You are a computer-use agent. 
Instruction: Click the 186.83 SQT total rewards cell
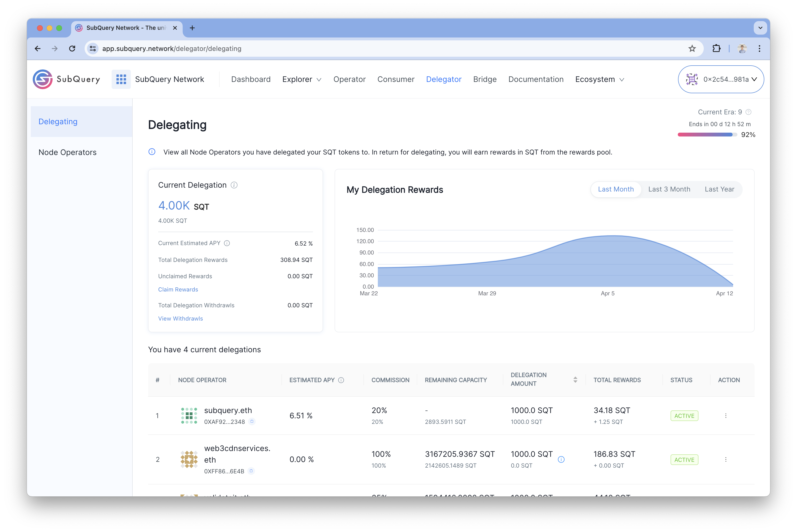[614, 454]
